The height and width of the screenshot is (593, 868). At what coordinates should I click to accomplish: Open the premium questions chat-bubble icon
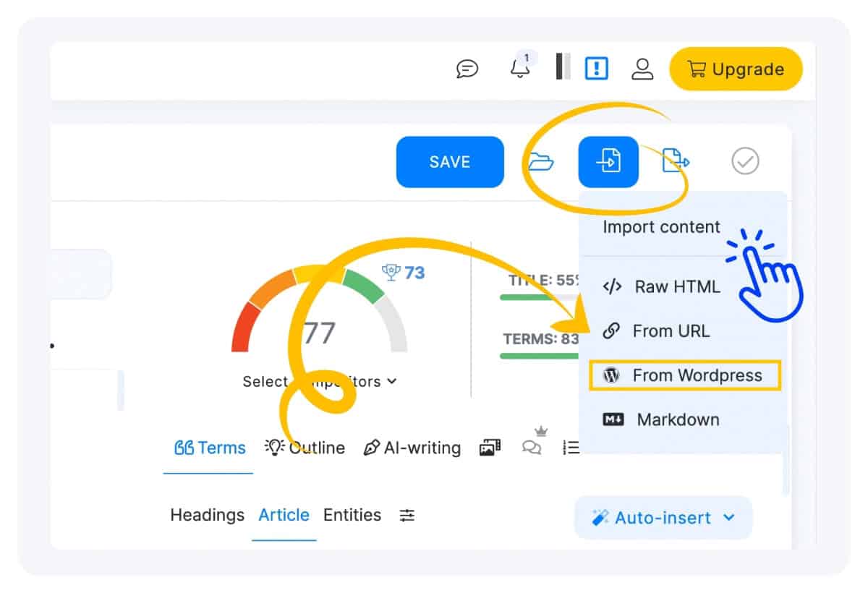(x=532, y=448)
